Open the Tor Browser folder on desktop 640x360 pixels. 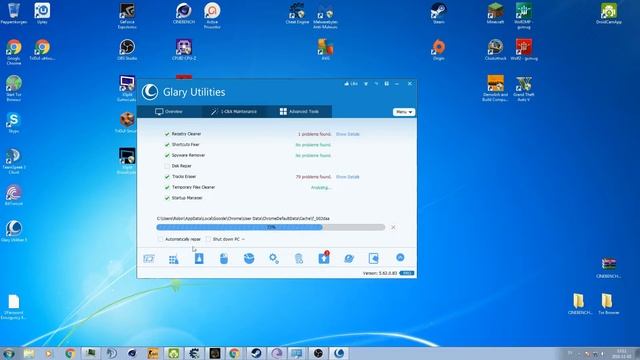609,304
